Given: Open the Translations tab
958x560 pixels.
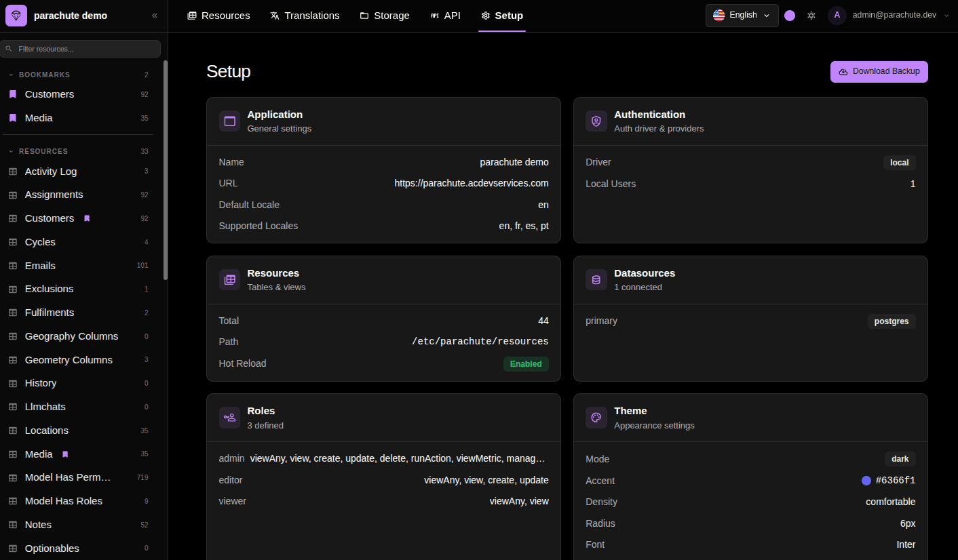Looking at the screenshot, I should tap(305, 16).
